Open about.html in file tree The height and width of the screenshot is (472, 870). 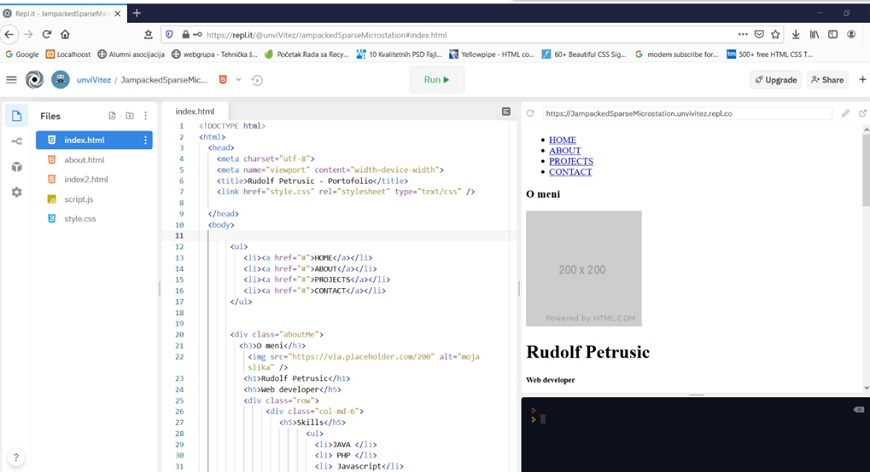point(94,160)
